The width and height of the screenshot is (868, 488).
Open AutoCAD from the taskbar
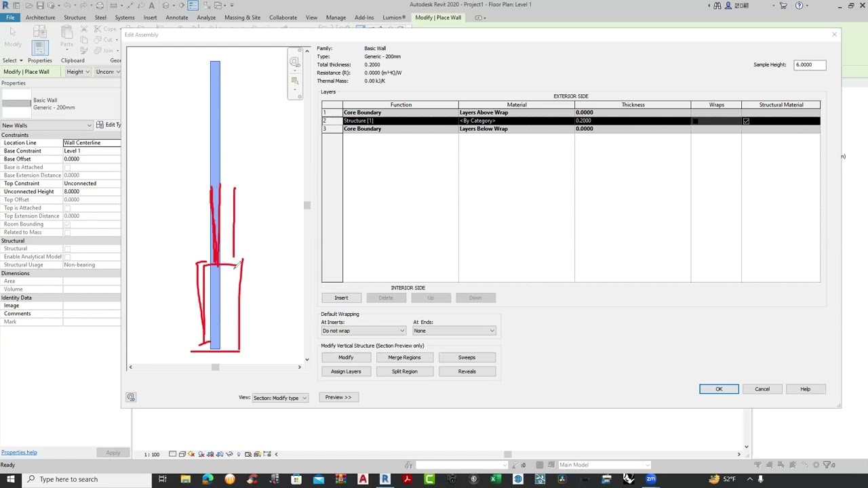[363, 479]
